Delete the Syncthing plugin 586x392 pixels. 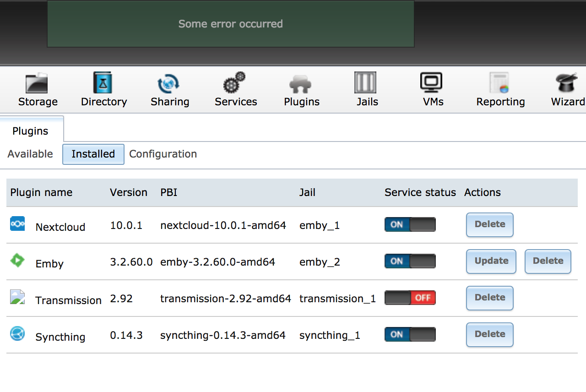pos(490,334)
